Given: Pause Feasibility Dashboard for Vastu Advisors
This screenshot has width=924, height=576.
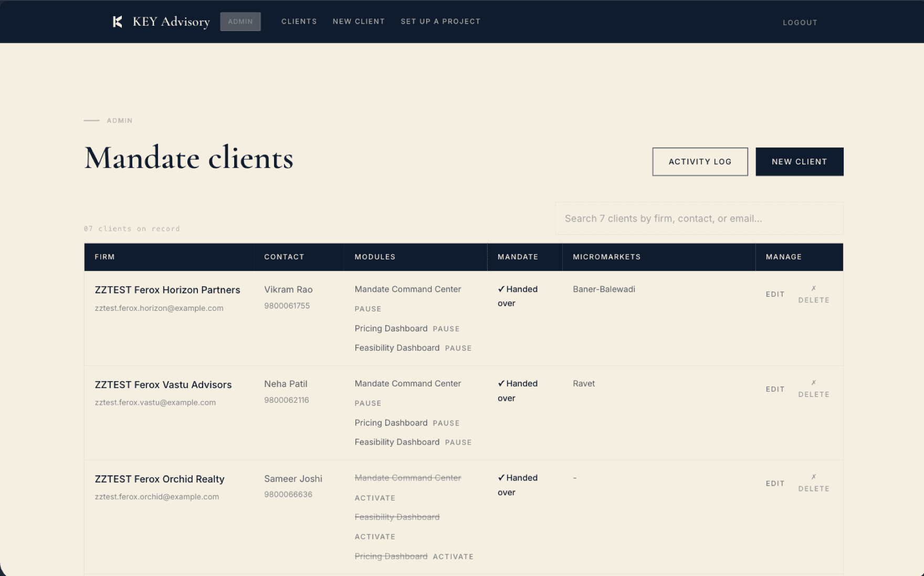Looking at the screenshot, I should (x=458, y=443).
